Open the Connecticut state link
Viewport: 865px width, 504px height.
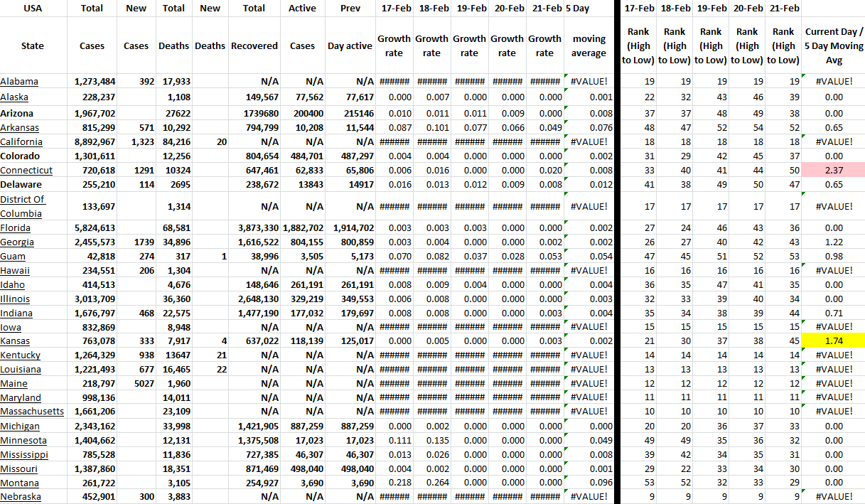pyautogui.click(x=26, y=171)
